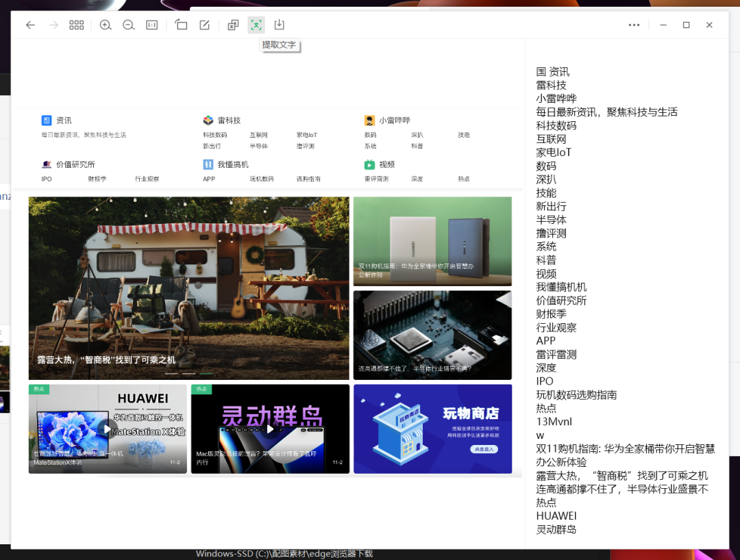The image size is (740, 560).
Task: Zoom in with the magnifier plus icon
Action: point(106,25)
